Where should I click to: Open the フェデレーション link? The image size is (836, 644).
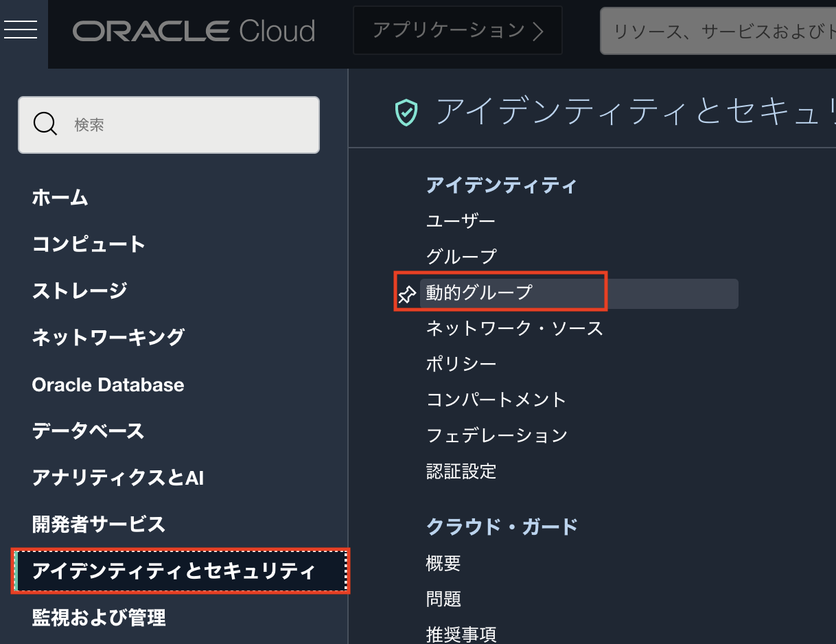coord(497,435)
